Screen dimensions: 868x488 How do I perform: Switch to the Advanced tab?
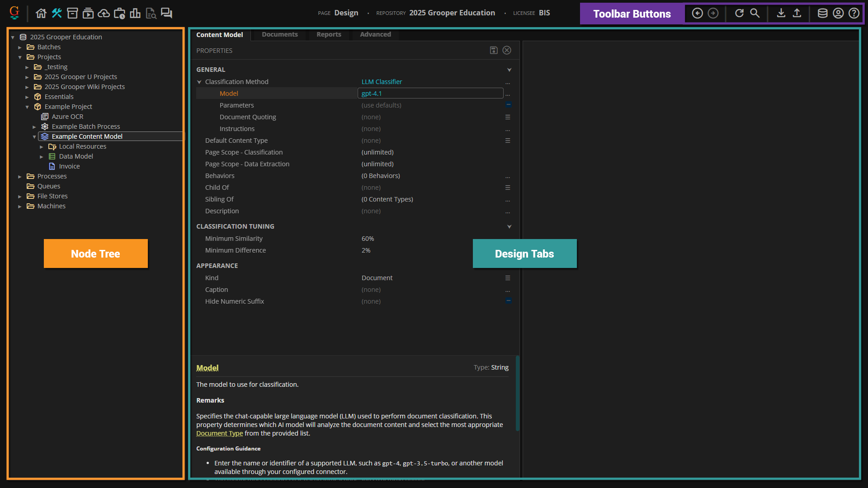(x=375, y=34)
